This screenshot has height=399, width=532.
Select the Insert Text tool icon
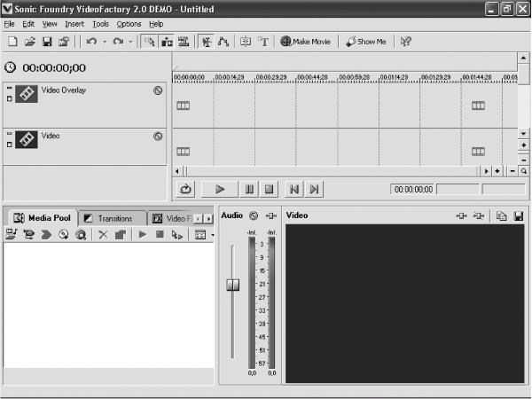[x=263, y=42]
